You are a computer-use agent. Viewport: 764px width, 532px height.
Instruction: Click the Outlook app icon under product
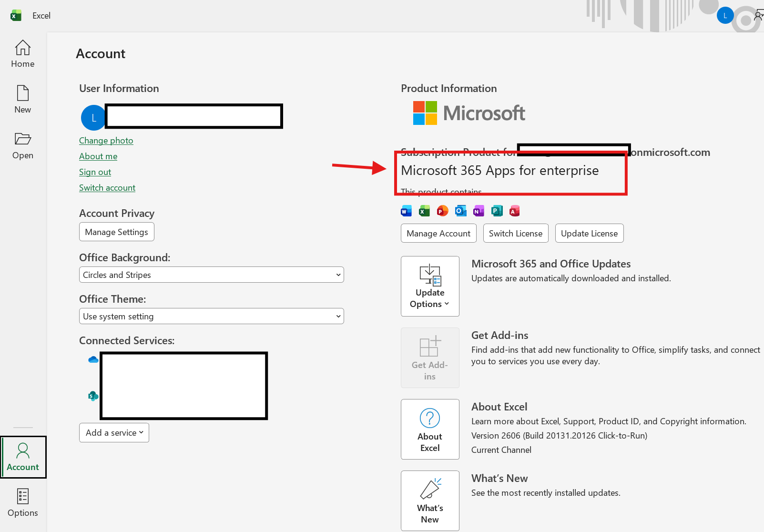(x=460, y=211)
